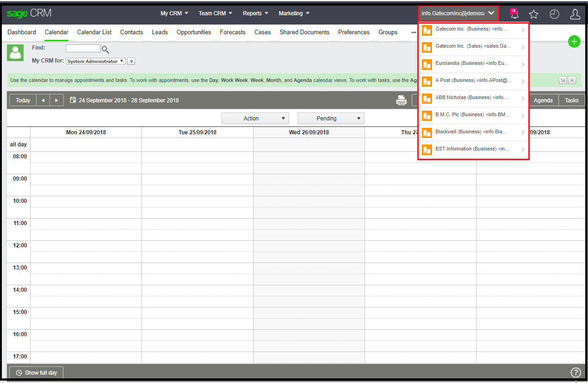This screenshot has width=588, height=383.
Task: Click the arrow button next to System Administrator
Action: click(x=131, y=61)
